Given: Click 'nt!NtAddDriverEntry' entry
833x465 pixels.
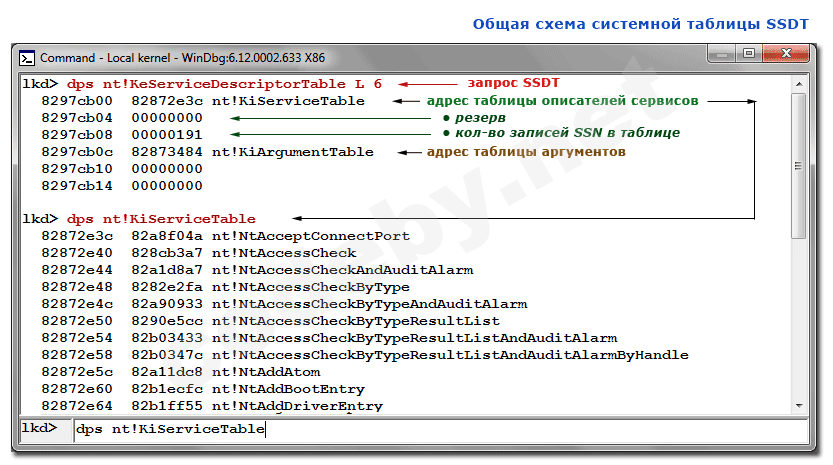Looking at the screenshot, I should tap(298, 406).
